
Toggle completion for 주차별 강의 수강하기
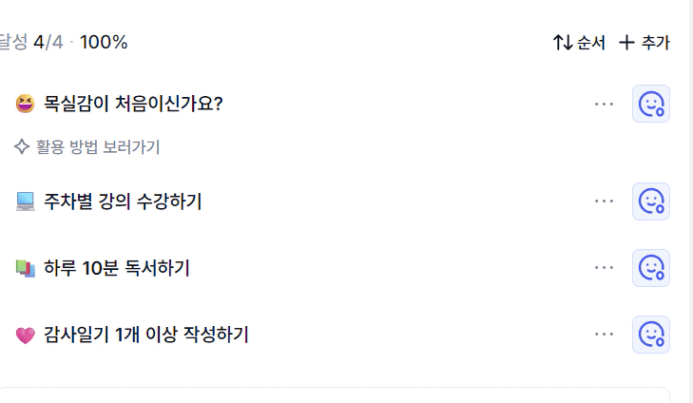point(651,201)
